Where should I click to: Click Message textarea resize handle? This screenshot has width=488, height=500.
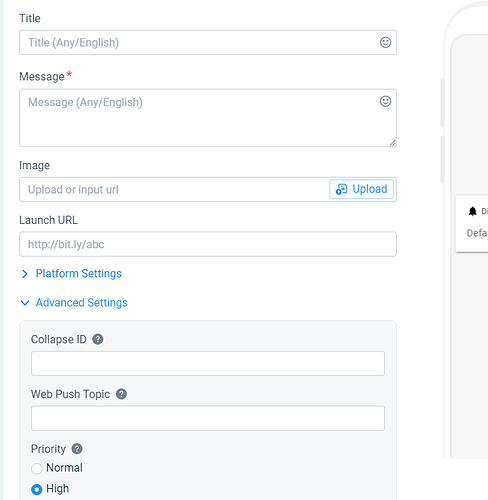(x=393, y=143)
